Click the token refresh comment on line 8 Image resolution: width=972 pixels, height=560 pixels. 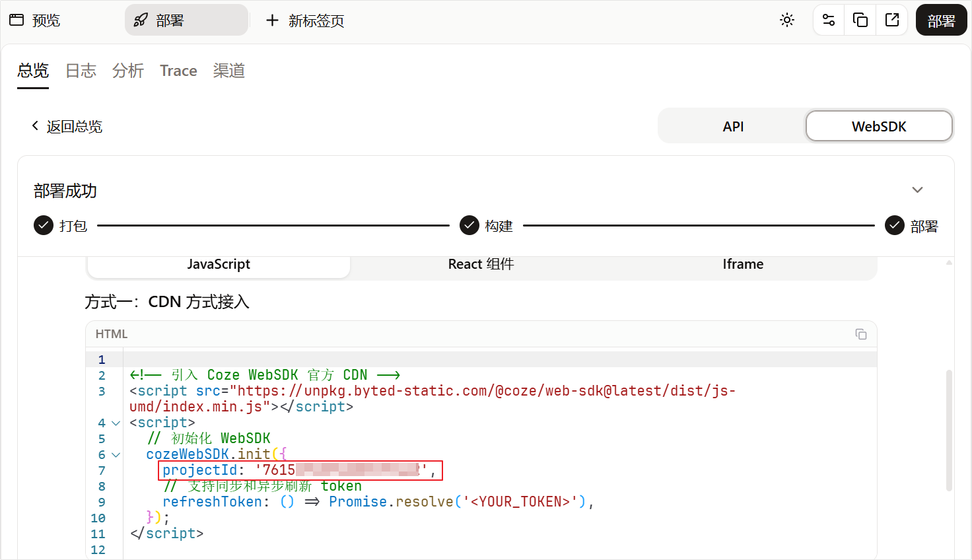[x=263, y=486]
